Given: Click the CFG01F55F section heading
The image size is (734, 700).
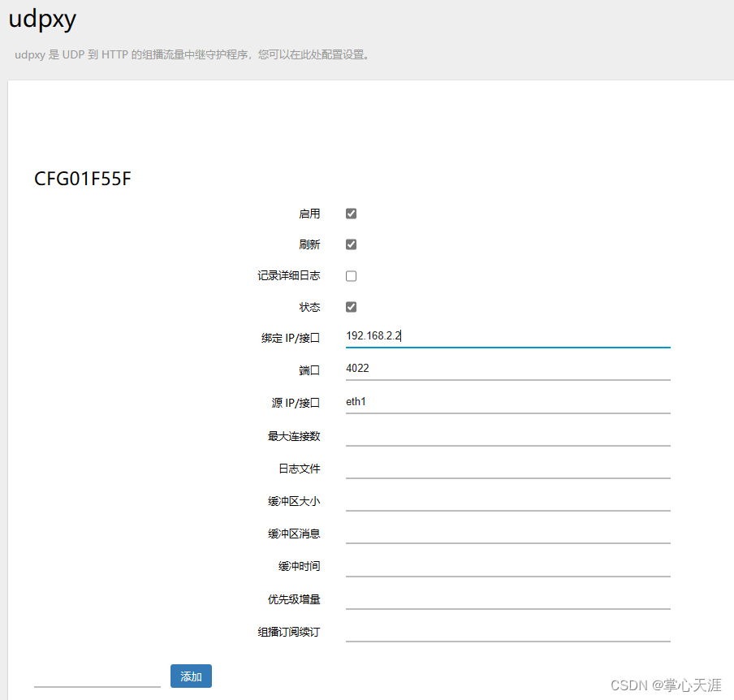Looking at the screenshot, I should click(83, 179).
